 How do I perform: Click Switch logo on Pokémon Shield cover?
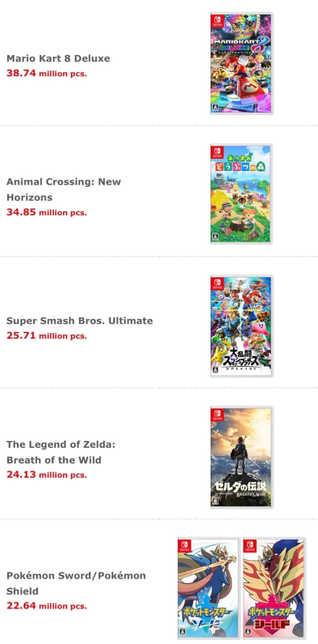click(x=249, y=545)
